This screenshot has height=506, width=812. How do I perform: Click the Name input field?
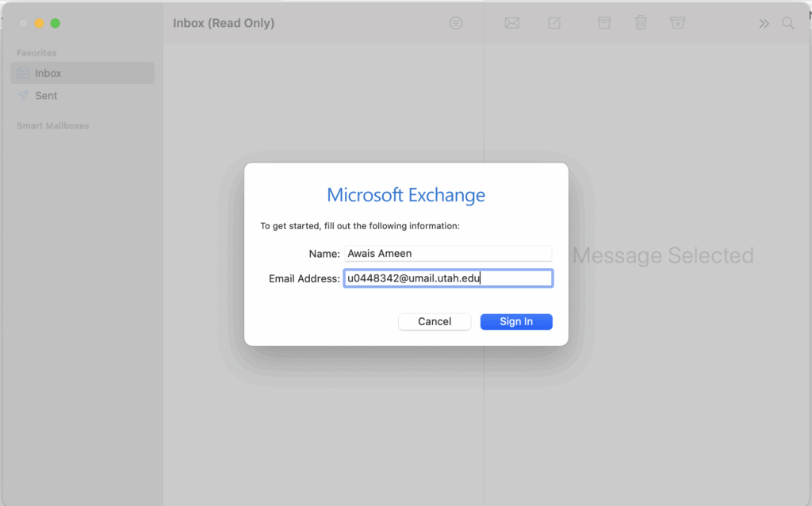448,253
